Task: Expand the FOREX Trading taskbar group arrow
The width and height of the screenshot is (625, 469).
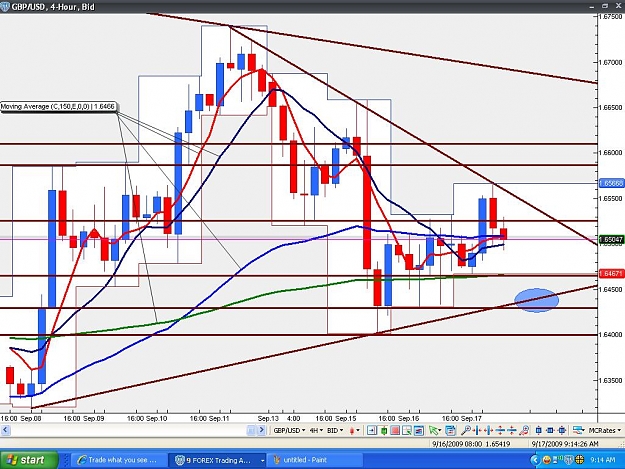Action: click(x=262, y=460)
